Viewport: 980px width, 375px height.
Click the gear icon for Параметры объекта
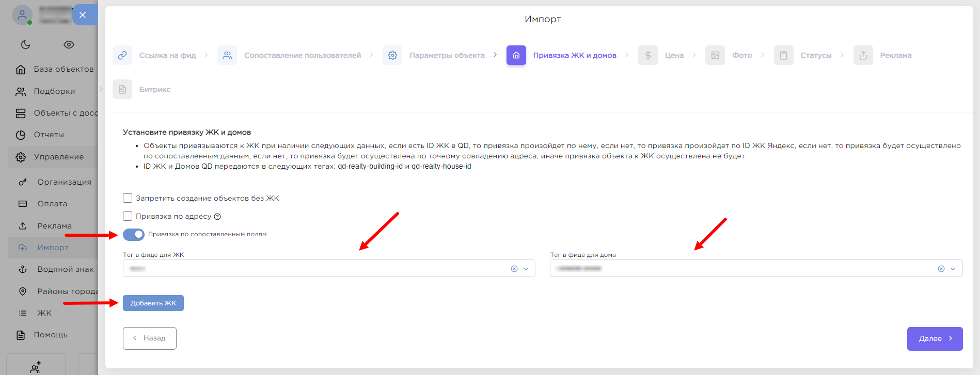392,55
